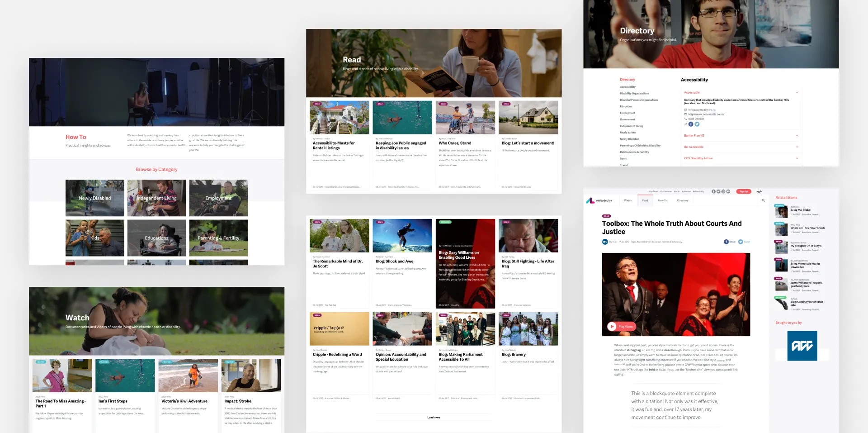Expand the Be. Accessible entry
868x433 pixels.
point(797,147)
